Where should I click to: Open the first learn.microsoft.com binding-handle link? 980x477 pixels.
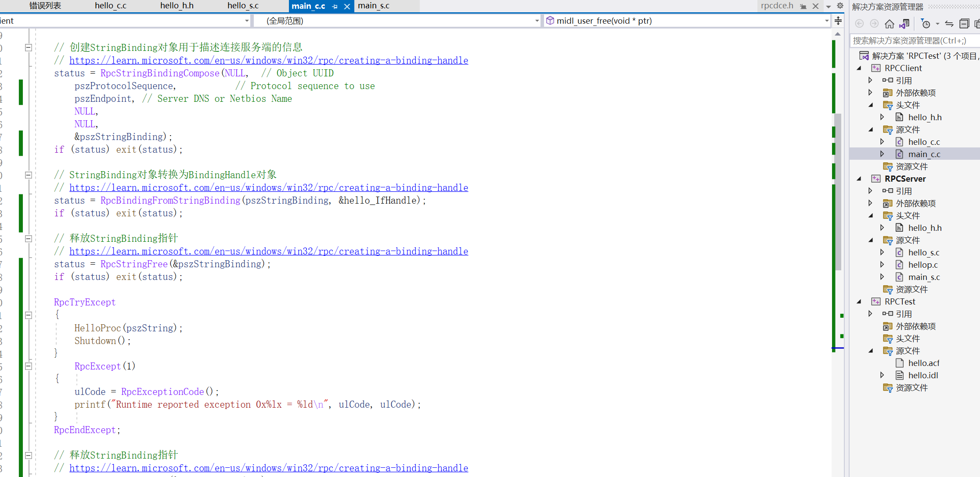[268, 61]
